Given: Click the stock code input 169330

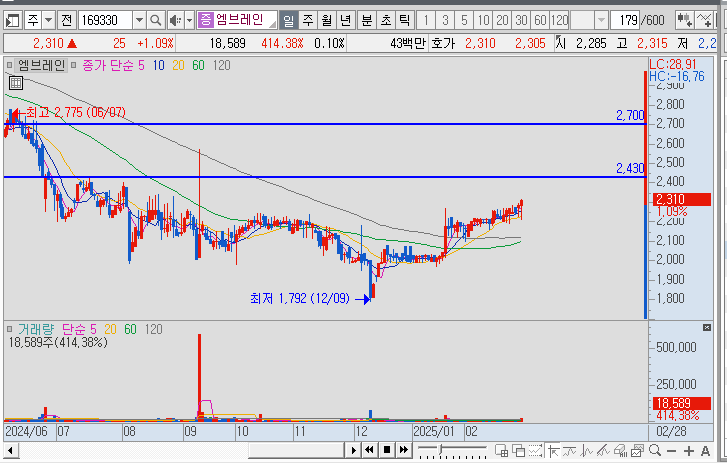Looking at the screenshot, I should coord(106,20).
